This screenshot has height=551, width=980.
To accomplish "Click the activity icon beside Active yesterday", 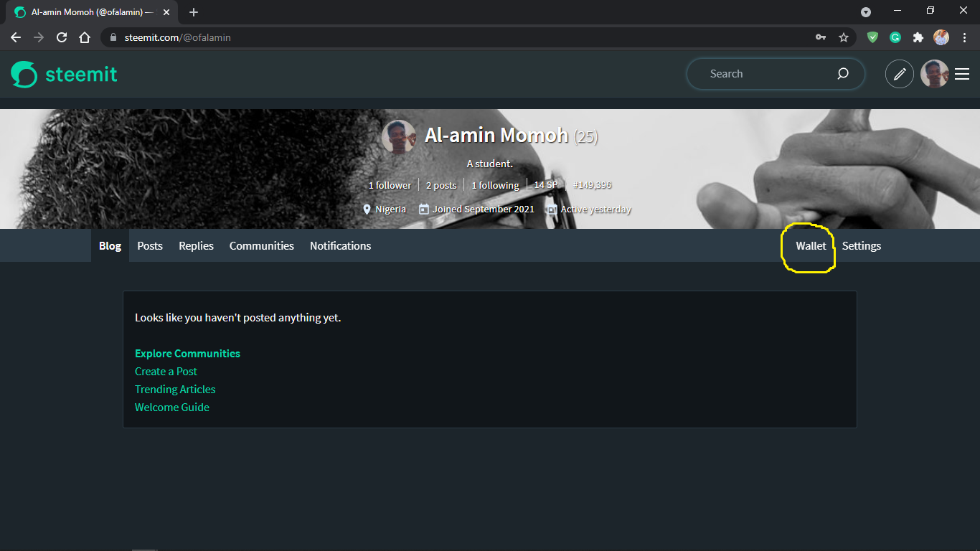I will (x=552, y=209).
